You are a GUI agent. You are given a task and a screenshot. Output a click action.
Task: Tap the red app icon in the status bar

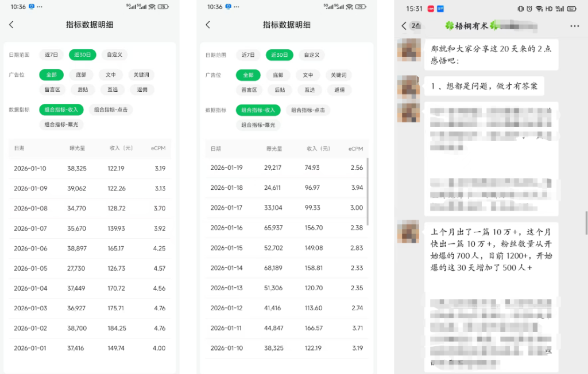click(431, 9)
